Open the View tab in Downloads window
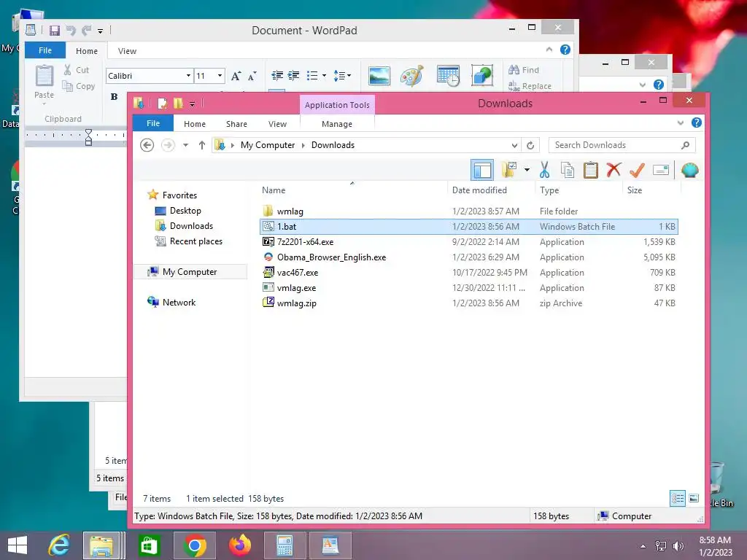This screenshot has height=560, width=747. click(x=277, y=124)
